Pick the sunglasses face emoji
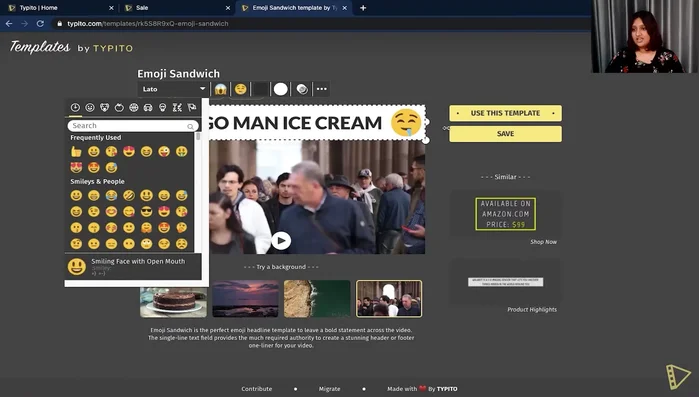This screenshot has width=699, height=397. coord(146,211)
